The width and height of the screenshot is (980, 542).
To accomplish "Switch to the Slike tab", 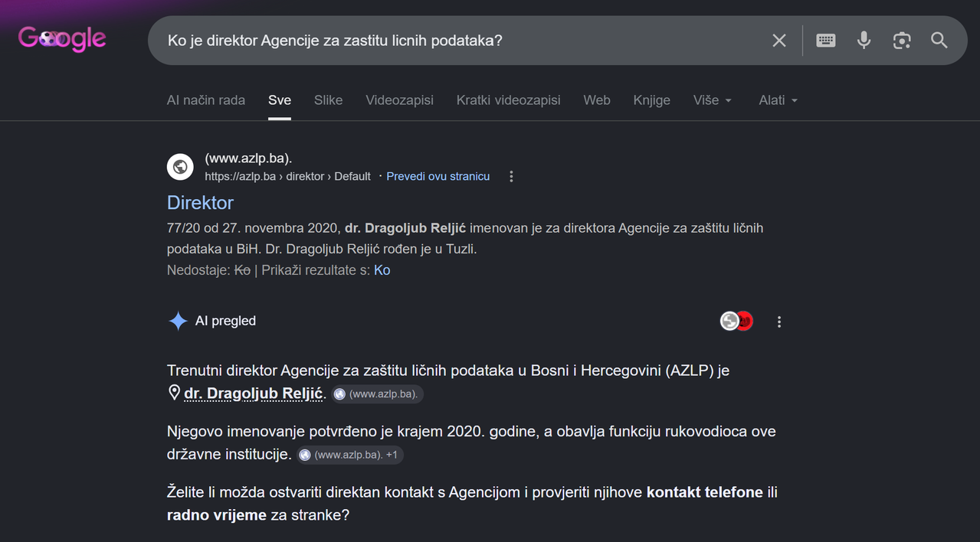I will 328,100.
